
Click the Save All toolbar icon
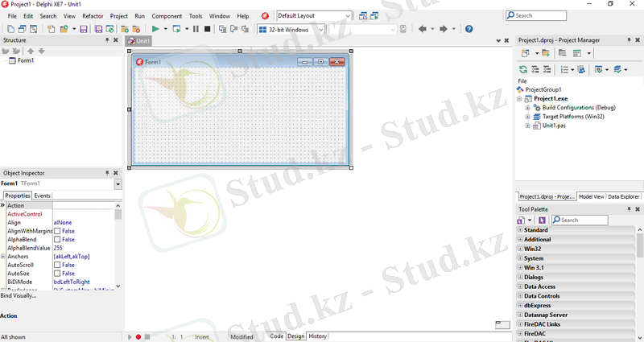click(98, 29)
